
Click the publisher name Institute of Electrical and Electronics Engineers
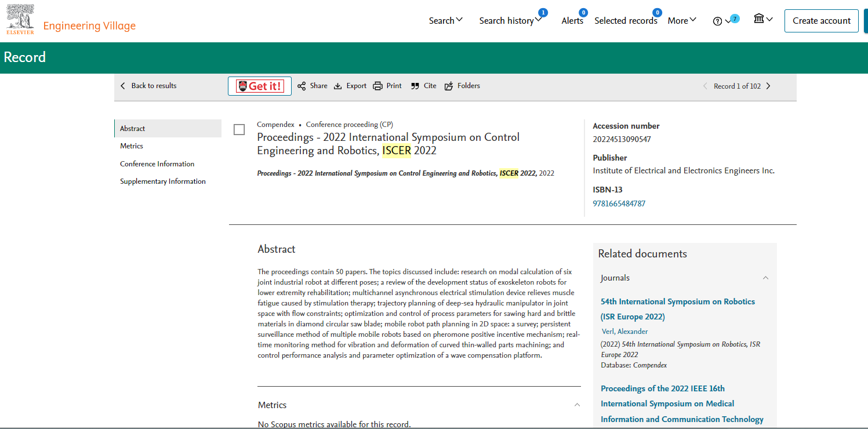684,170
